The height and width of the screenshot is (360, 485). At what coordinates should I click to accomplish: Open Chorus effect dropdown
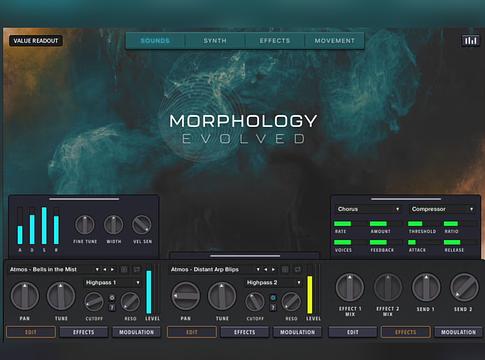click(x=368, y=209)
